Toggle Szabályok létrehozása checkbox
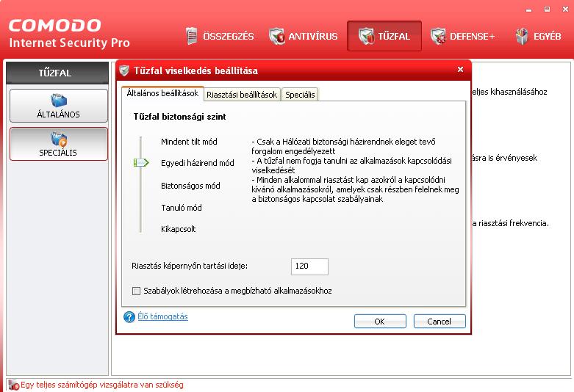This screenshot has height=392, width=574. coord(136,291)
